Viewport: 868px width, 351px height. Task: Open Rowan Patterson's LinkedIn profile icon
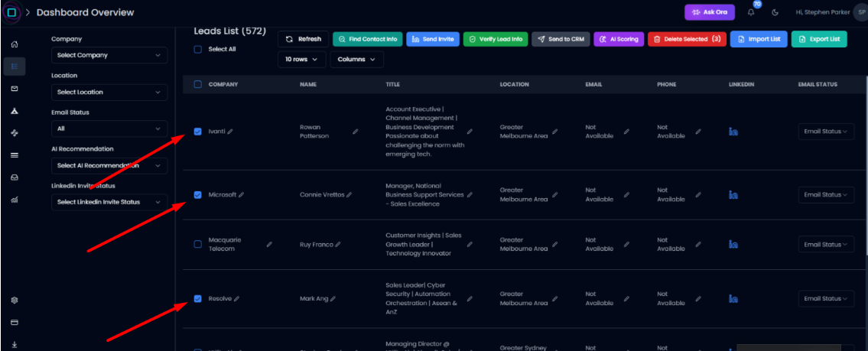pyautogui.click(x=733, y=132)
